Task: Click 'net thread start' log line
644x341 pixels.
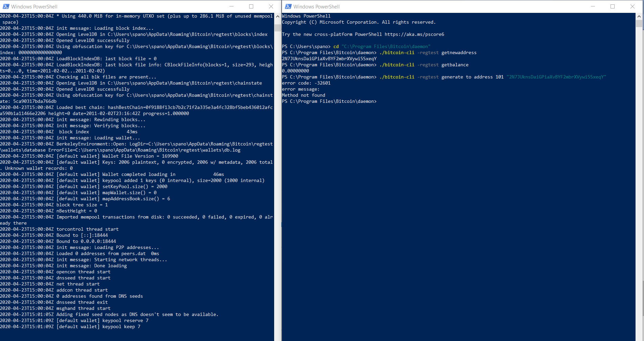Action: click(x=50, y=284)
